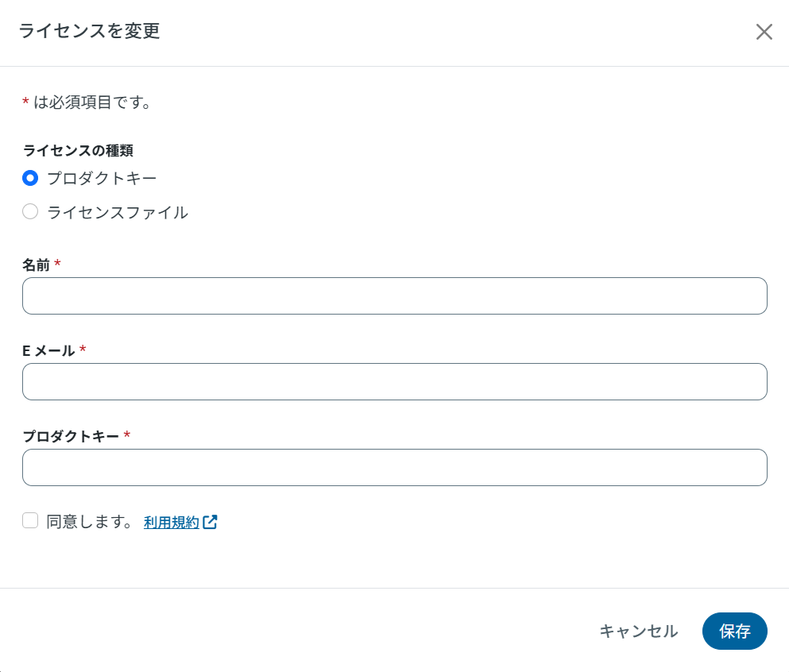Close the ライセンスを変更 dialog with X
789x672 pixels.
764,32
